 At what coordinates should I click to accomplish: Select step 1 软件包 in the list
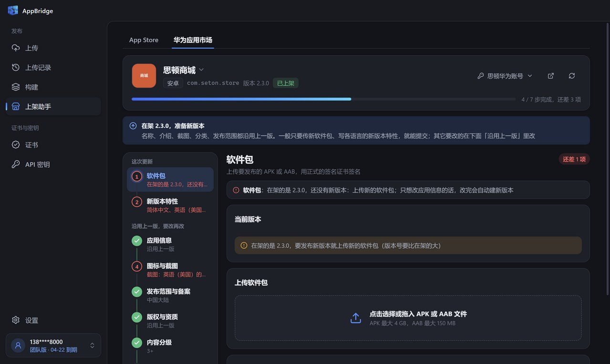point(170,180)
